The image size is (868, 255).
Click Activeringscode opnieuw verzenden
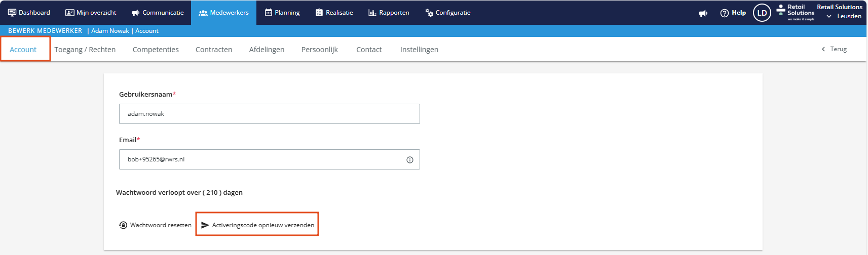pyautogui.click(x=257, y=225)
